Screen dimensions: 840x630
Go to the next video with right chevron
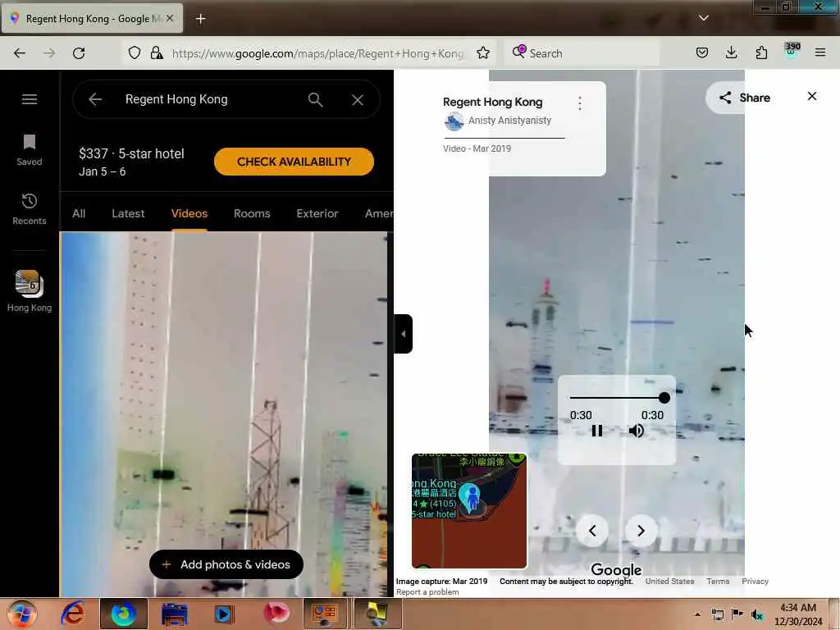click(641, 531)
